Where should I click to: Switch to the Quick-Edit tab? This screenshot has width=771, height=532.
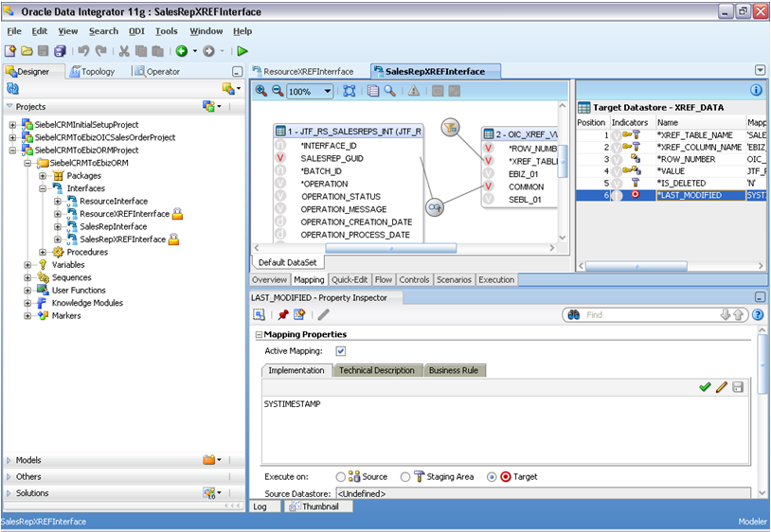coord(350,279)
